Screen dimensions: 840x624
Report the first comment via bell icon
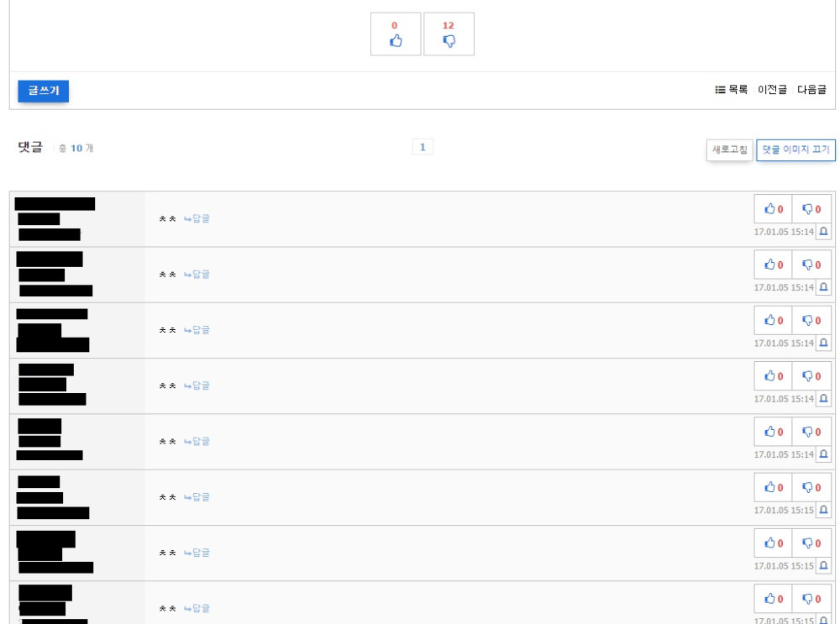pyautogui.click(x=824, y=232)
